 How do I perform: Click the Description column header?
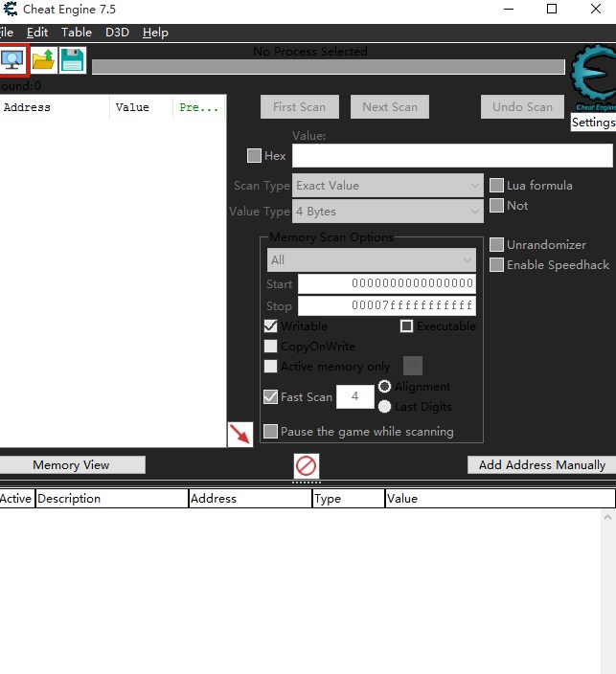pos(112,499)
